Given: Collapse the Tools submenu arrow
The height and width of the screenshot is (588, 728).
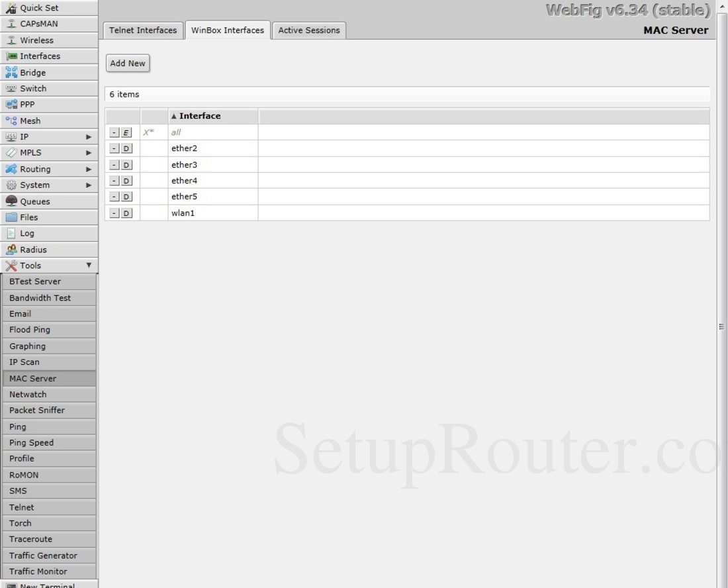Looking at the screenshot, I should [x=89, y=266].
